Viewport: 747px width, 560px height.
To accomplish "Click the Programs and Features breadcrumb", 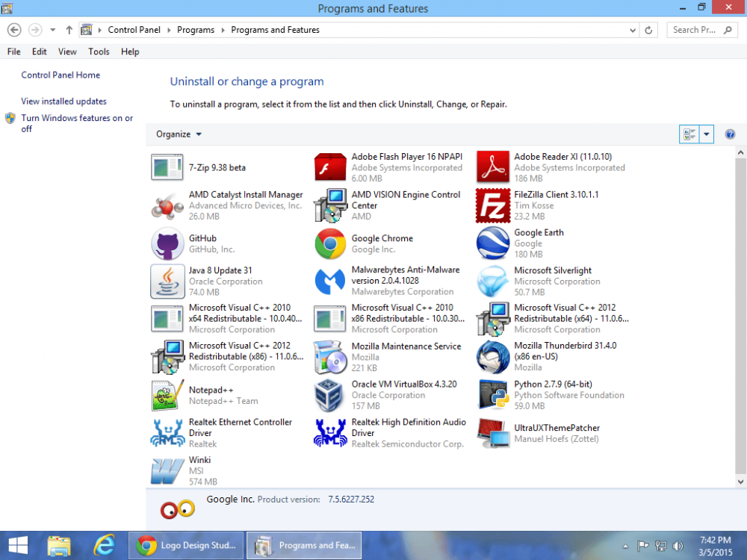I will point(276,30).
